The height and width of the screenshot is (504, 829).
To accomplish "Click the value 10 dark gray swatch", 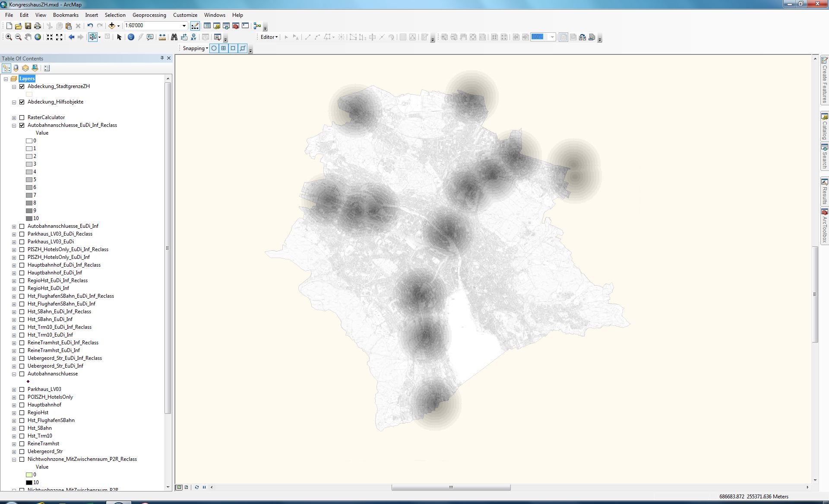I will click(x=29, y=218).
